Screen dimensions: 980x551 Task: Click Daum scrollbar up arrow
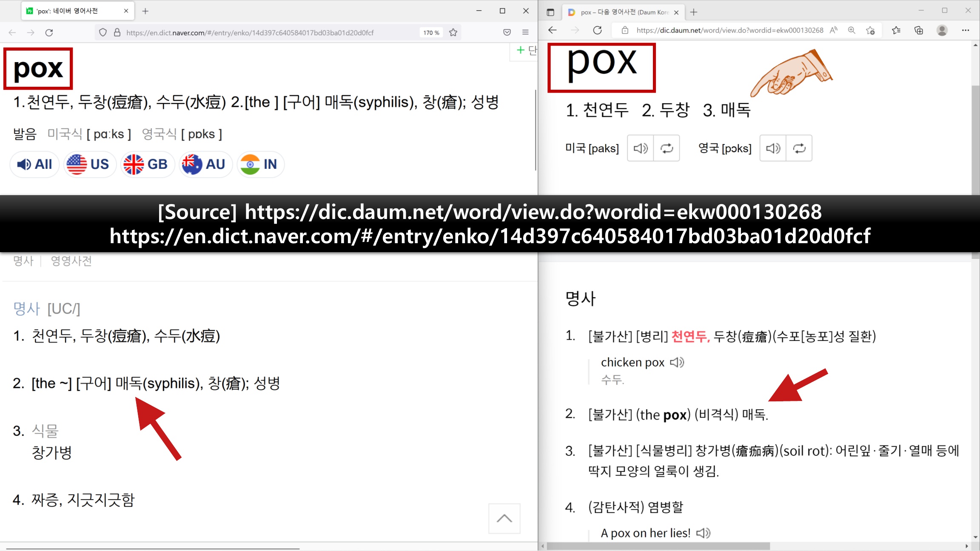(975, 45)
